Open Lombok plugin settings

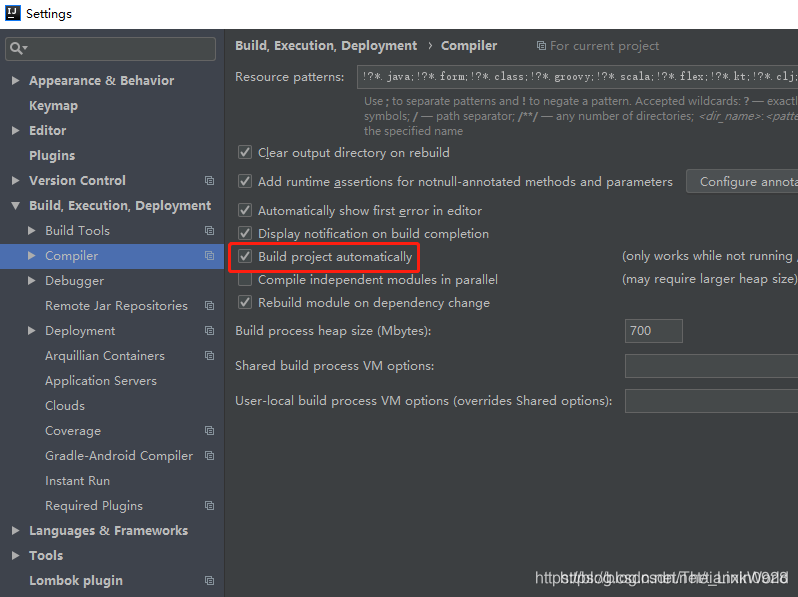click(76, 580)
